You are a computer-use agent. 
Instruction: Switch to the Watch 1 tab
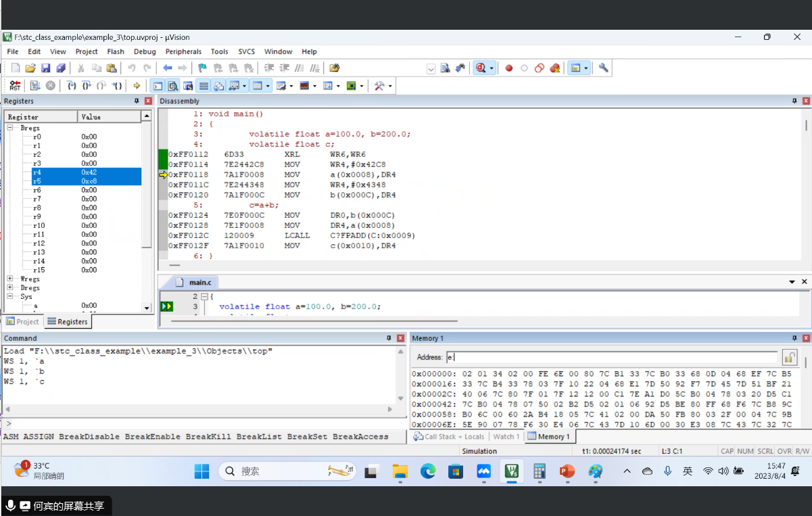point(506,436)
